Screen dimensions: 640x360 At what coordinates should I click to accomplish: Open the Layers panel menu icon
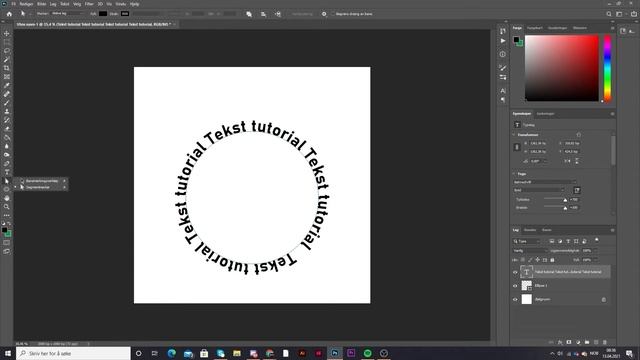(x=612, y=230)
